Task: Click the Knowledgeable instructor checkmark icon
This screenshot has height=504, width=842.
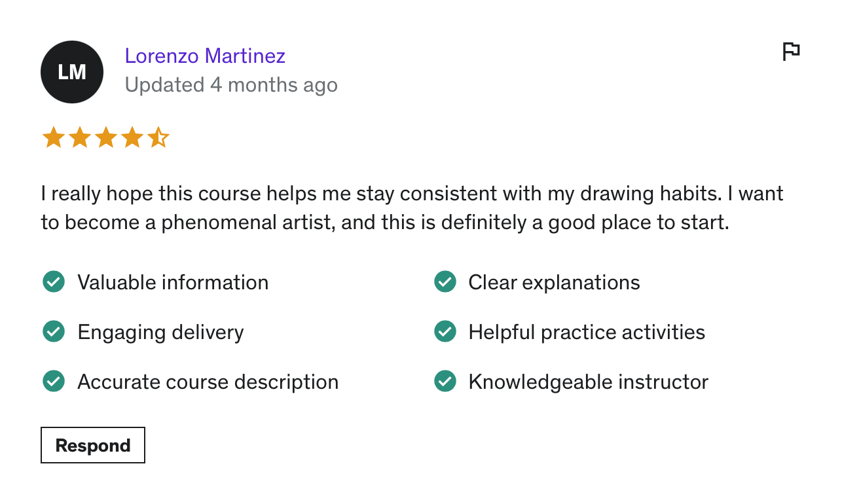Action: (x=445, y=382)
